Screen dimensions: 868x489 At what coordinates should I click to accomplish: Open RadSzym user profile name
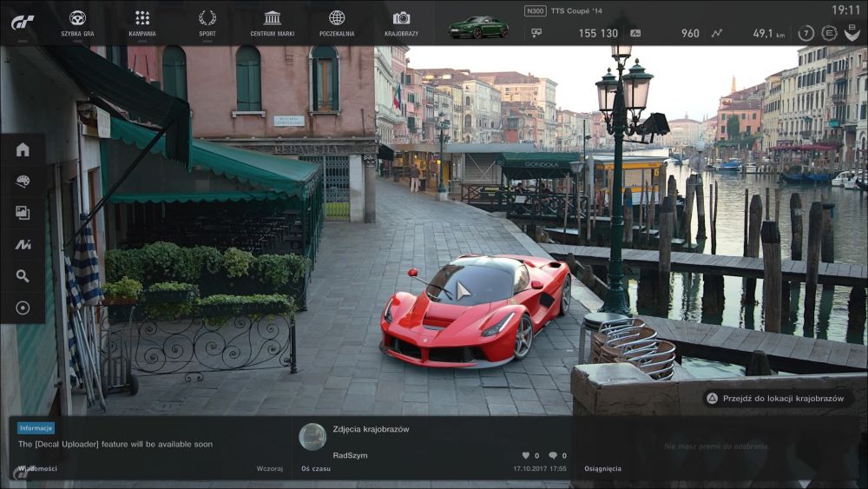click(350, 455)
